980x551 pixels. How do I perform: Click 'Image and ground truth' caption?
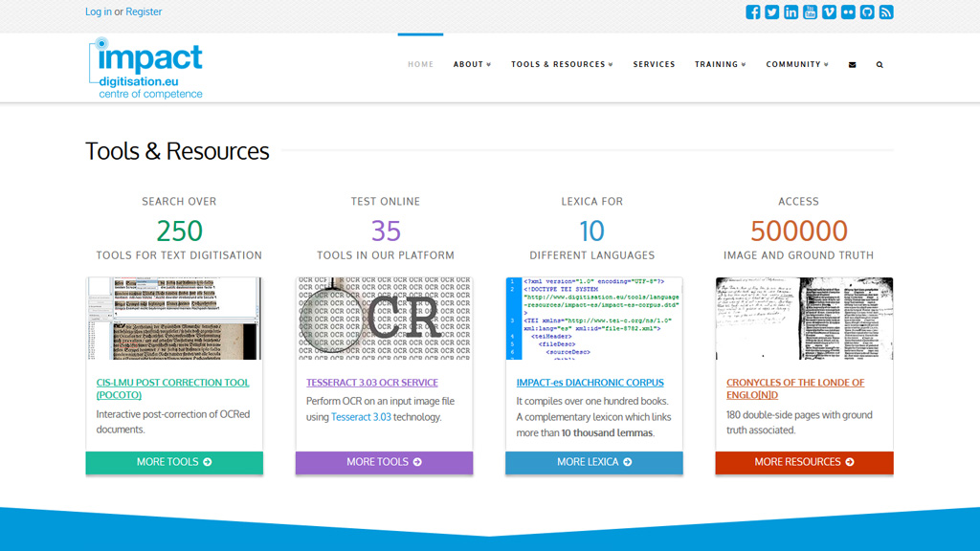tap(799, 254)
